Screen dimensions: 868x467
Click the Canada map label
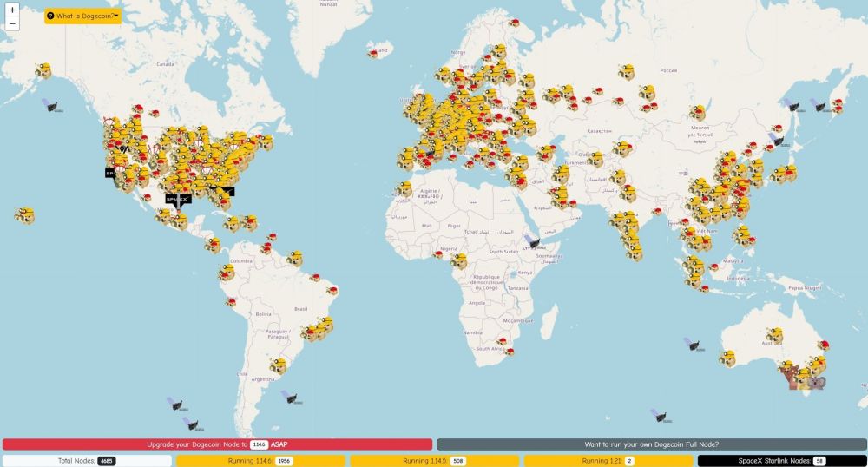tap(165, 64)
